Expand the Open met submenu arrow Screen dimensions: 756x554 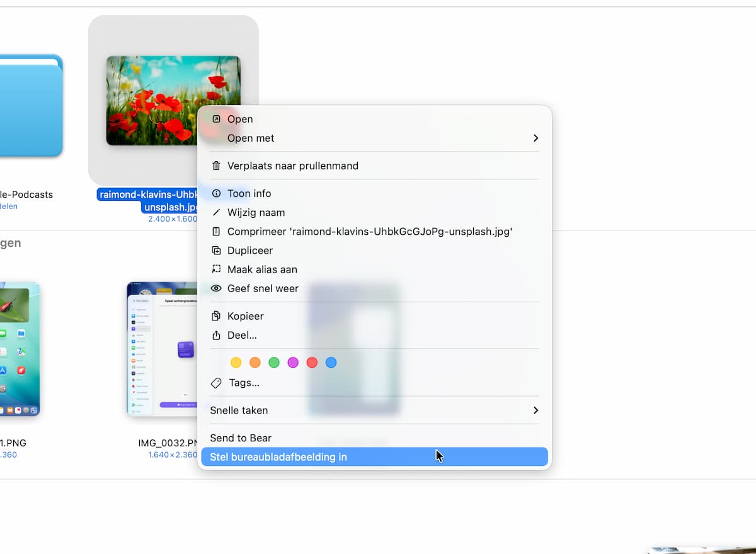click(x=535, y=138)
